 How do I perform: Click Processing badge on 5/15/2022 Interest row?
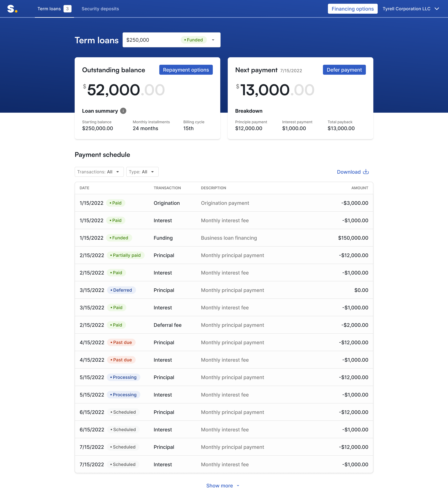point(124,395)
